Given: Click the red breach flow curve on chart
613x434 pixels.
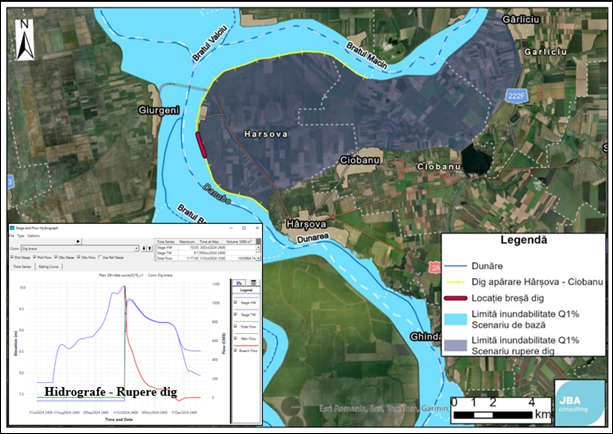Looking at the screenshot, I should pos(135,362).
